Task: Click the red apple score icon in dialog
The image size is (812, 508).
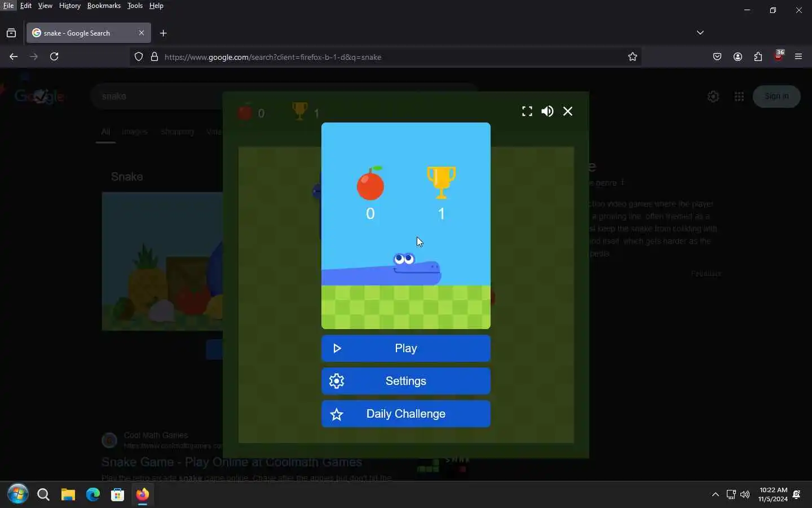Action: [x=370, y=183]
